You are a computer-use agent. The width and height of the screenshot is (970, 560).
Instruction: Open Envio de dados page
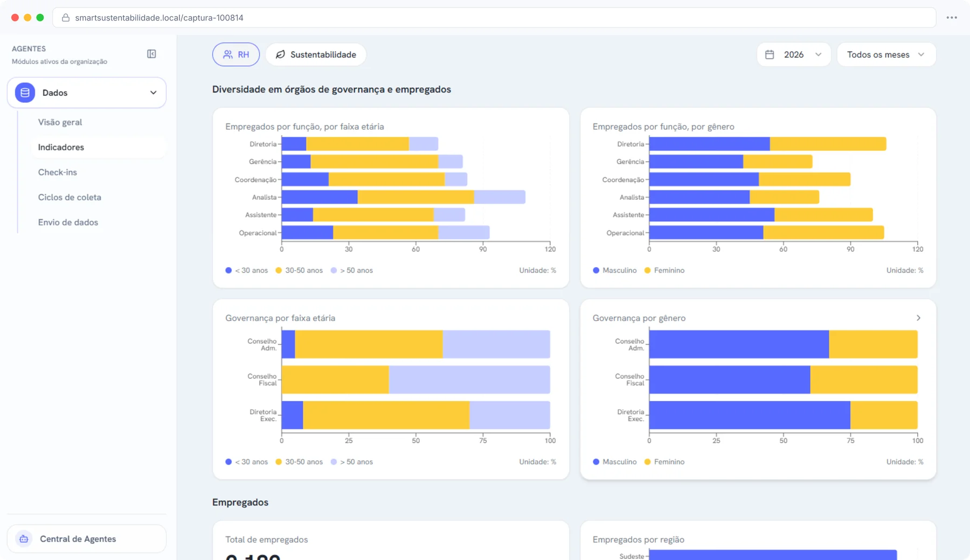(68, 222)
